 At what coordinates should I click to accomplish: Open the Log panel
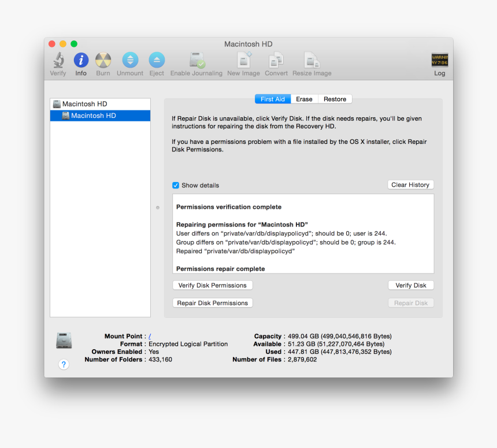click(439, 61)
